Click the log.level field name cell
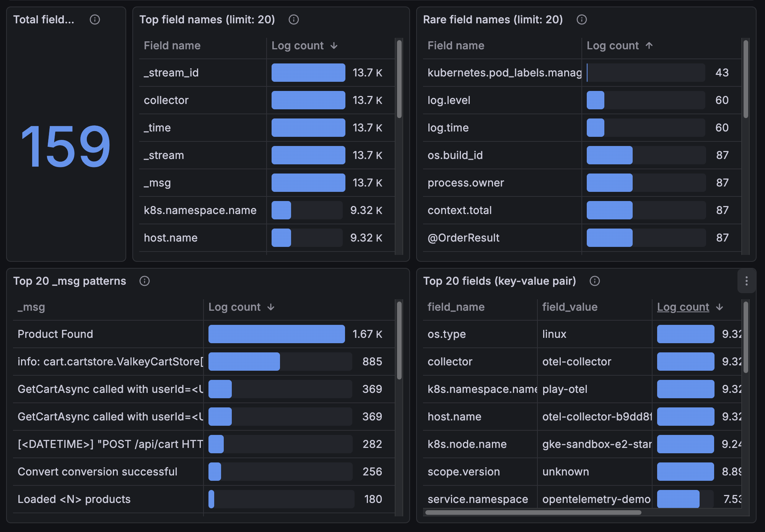 (449, 100)
